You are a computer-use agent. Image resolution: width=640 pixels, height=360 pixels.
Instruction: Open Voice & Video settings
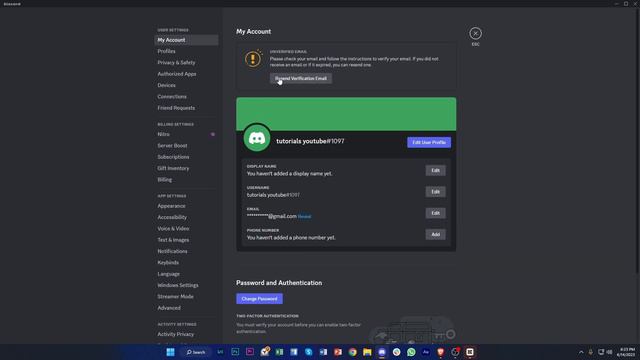(x=186, y=229)
